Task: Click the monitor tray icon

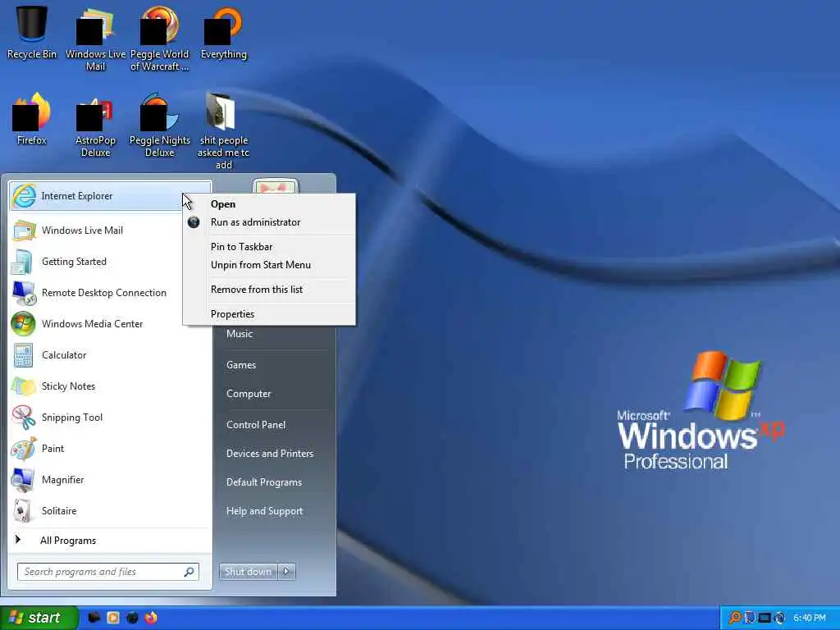Action: tap(765, 618)
